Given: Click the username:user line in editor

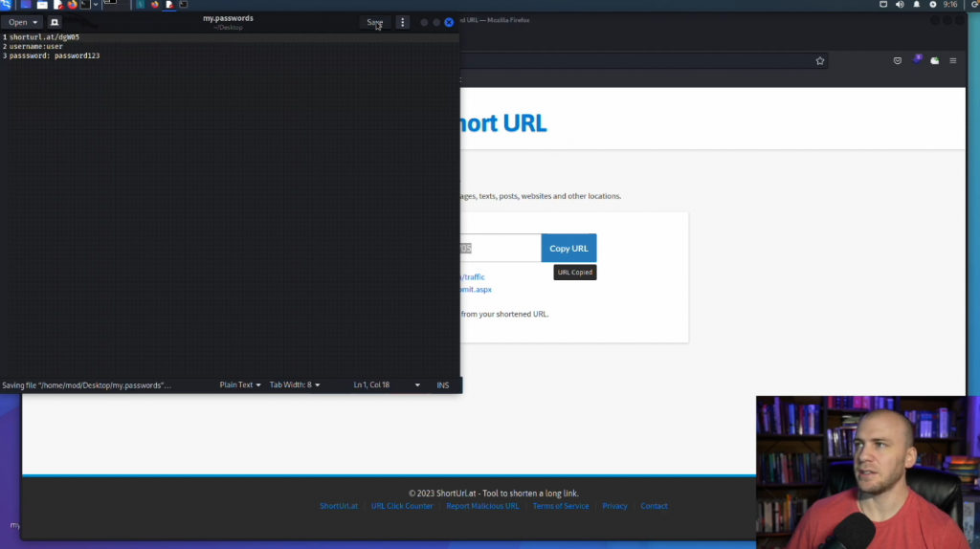Looking at the screenshot, I should click(x=35, y=46).
